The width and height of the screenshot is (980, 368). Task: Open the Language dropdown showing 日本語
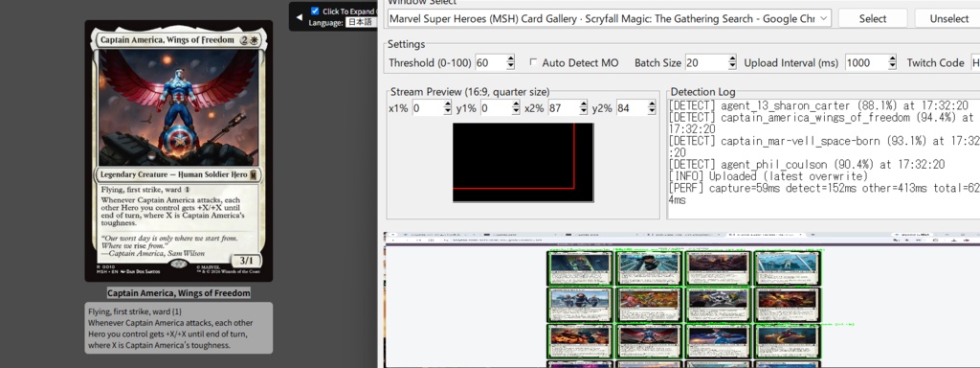[x=361, y=23]
